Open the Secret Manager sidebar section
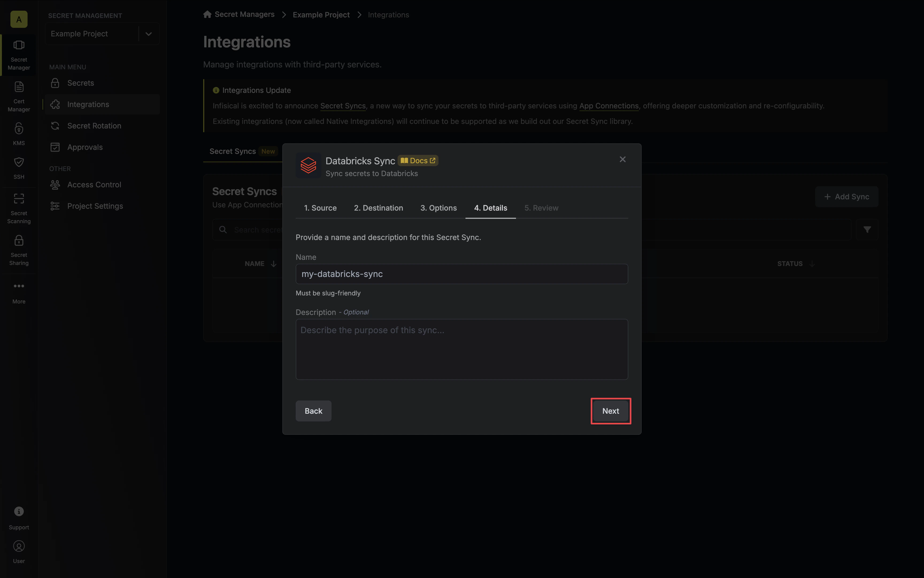924x578 pixels. point(19,55)
